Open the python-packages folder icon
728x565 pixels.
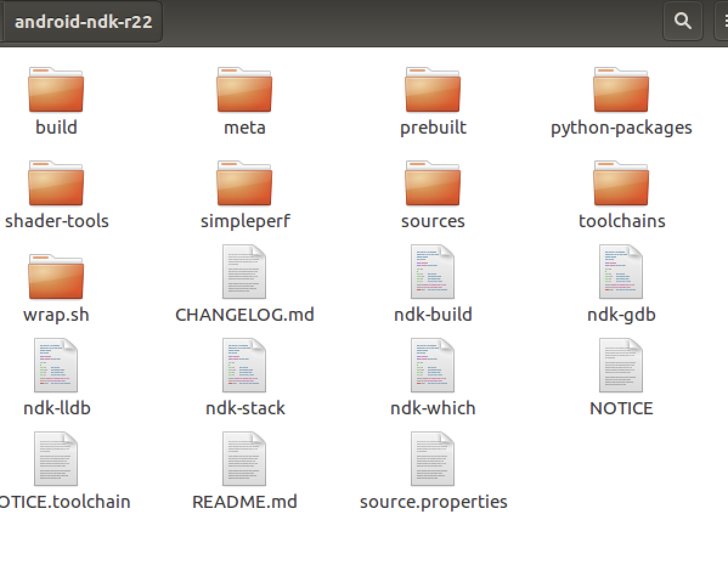(621, 89)
